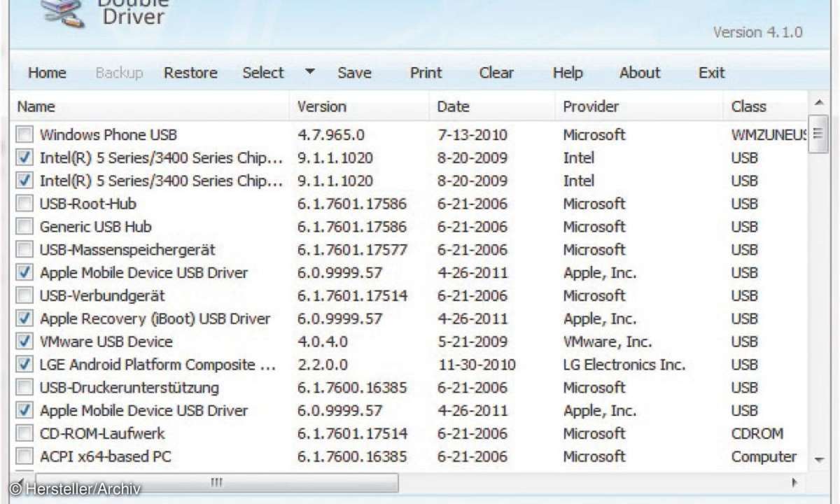Click the USB-Massenspeichergerät driver name
The height and width of the screenshot is (504, 840).
(127, 250)
